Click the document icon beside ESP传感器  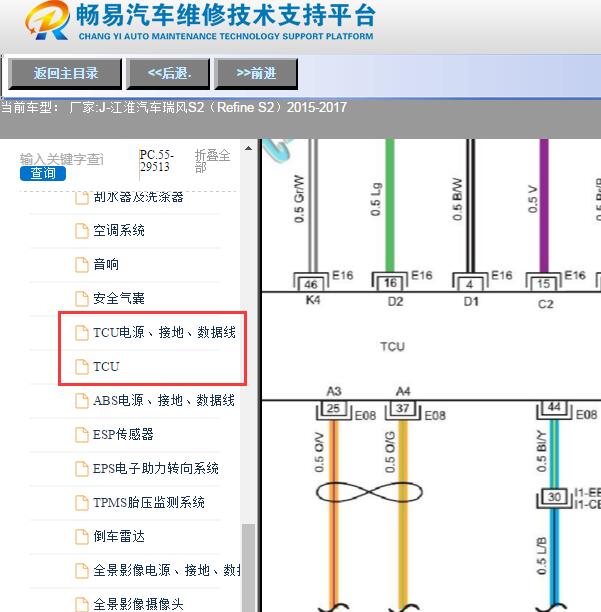tap(82, 434)
